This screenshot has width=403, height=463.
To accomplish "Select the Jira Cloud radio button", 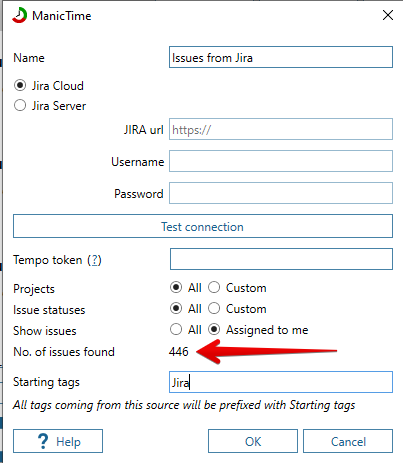I will (x=20, y=85).
